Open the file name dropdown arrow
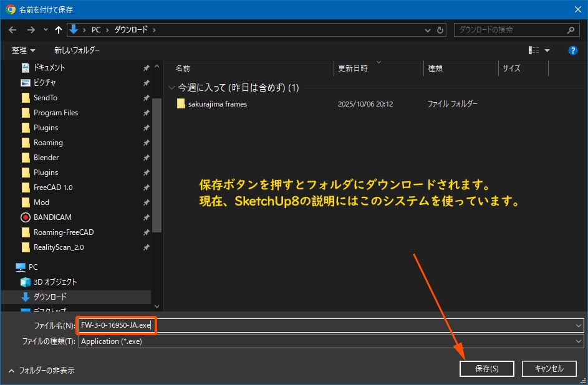Screen dimensions: 588x385 [579, 325]
